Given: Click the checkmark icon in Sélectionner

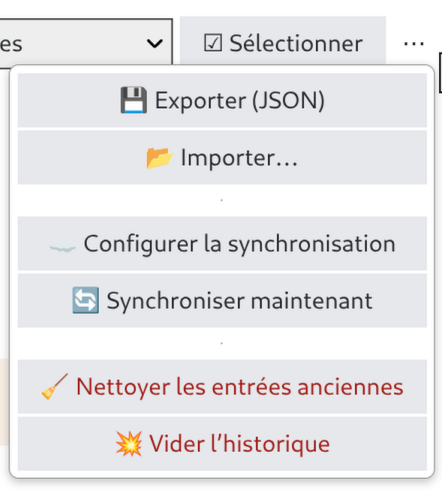Looking at the screenshot, I should coord(213,43).
